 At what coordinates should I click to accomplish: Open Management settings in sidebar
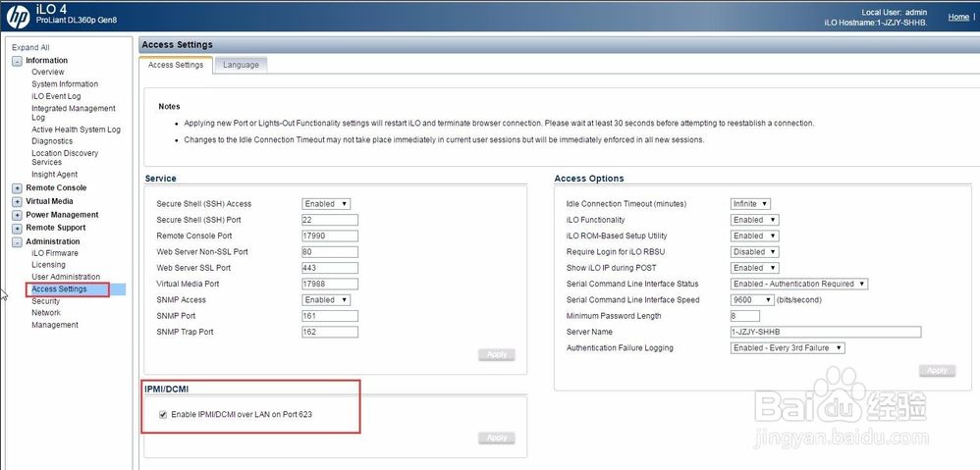pos(55,325)
